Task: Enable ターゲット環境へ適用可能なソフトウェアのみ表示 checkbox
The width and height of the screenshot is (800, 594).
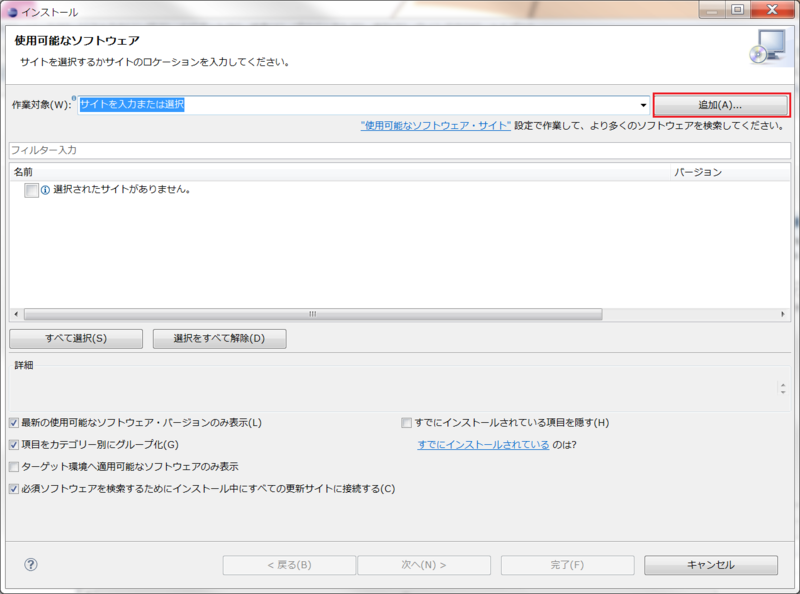Action: (x=14, y=466)
